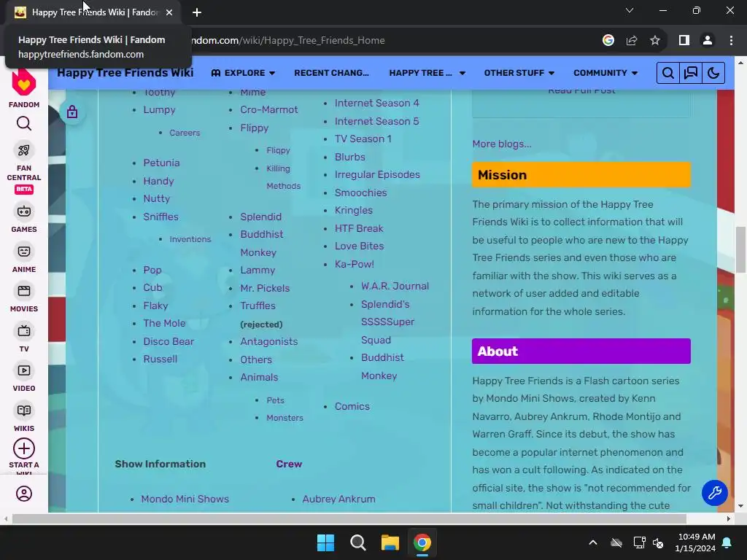
Task: Open the Wikis book icon
Action: (x=24, y=411)
